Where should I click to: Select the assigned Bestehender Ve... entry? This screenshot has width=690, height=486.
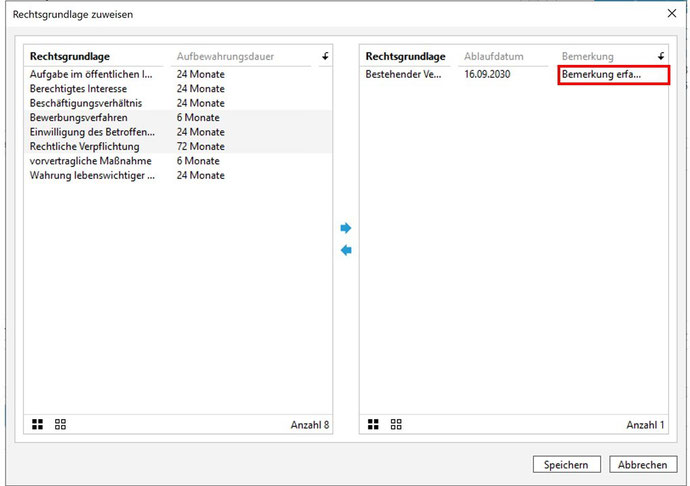pos(403,74)
